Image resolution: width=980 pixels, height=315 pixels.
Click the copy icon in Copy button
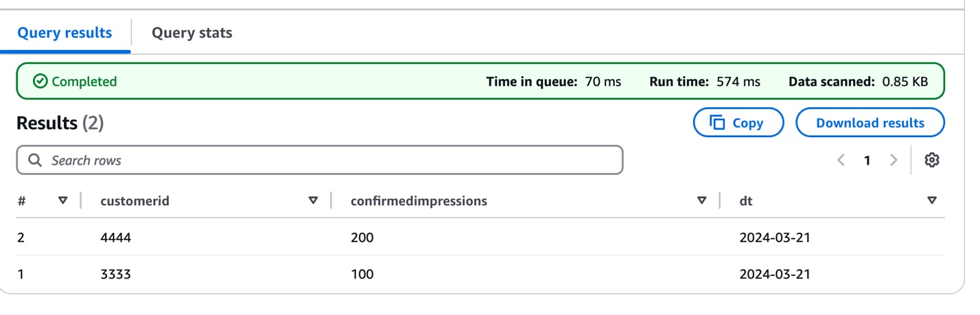tap(717, 123)
